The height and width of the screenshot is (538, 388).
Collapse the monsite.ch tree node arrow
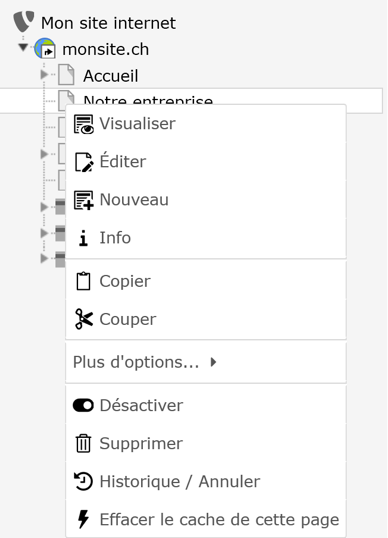click(23, 47)
